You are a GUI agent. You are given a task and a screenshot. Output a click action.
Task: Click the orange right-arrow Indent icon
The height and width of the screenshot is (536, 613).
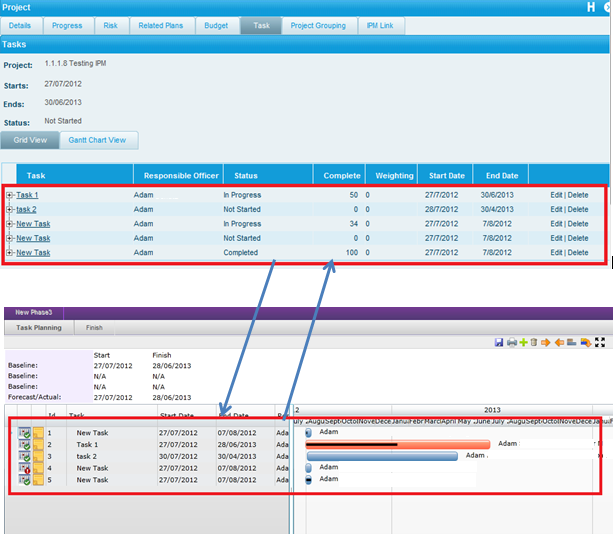click(x=545, y=342)
